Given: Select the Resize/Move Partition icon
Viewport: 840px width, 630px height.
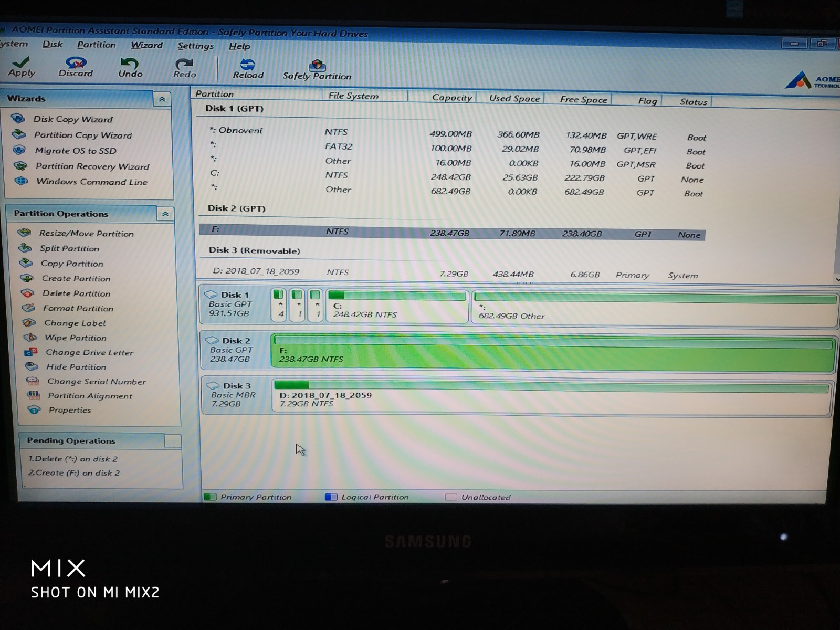Looking at the screenshot, I should tap(24, 232).
